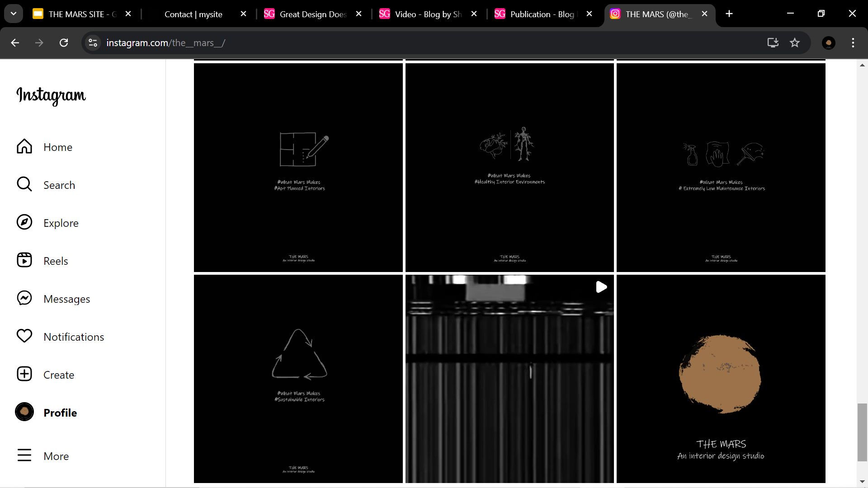Expand the More hamburger menu
The height and width of the screenshot is (488, 868).
(24, 455)
